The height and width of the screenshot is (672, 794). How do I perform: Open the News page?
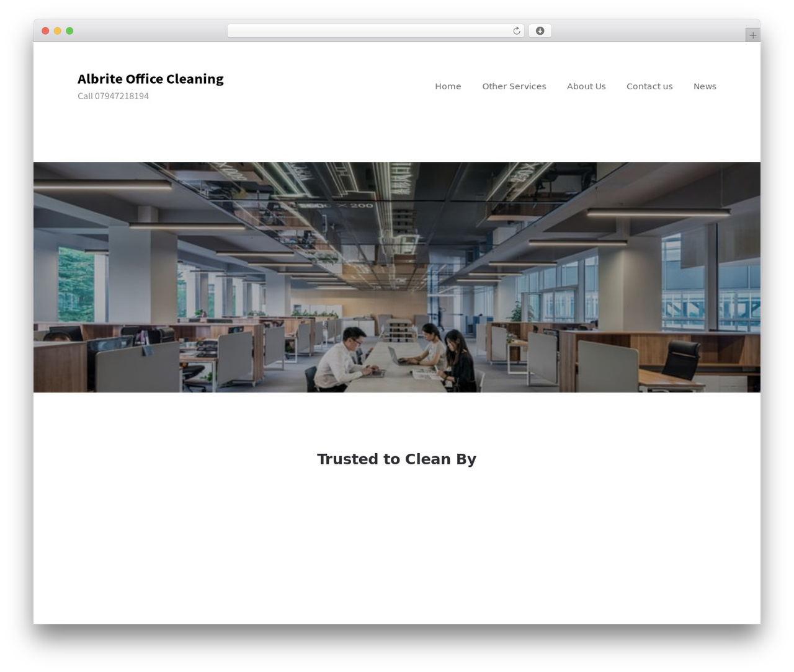coord(705,86)
